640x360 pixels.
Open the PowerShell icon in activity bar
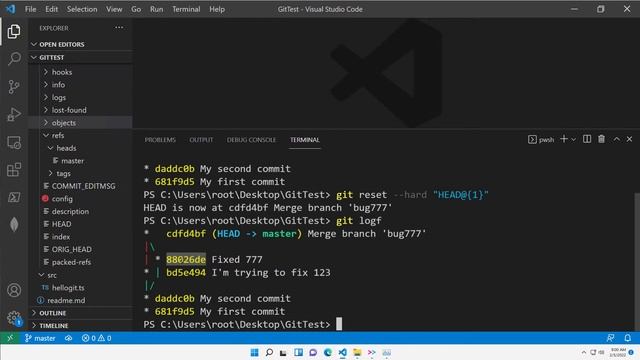[14, 198]
